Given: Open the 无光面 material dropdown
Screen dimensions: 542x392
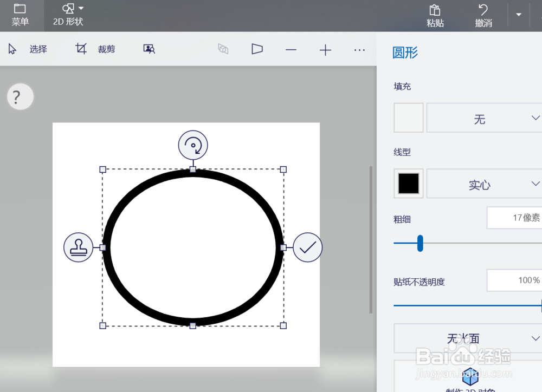Looking at the screenshot, I should [x=468, y=338].
